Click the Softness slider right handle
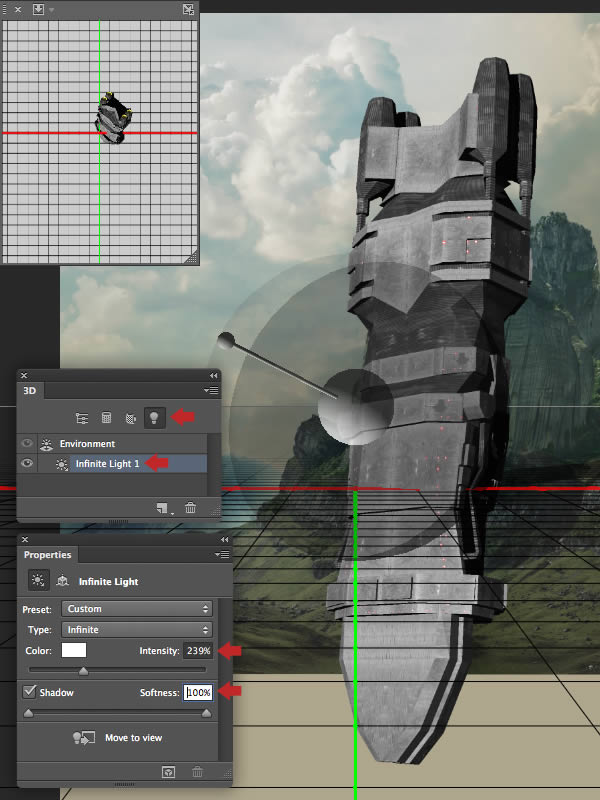 point(206,713)
